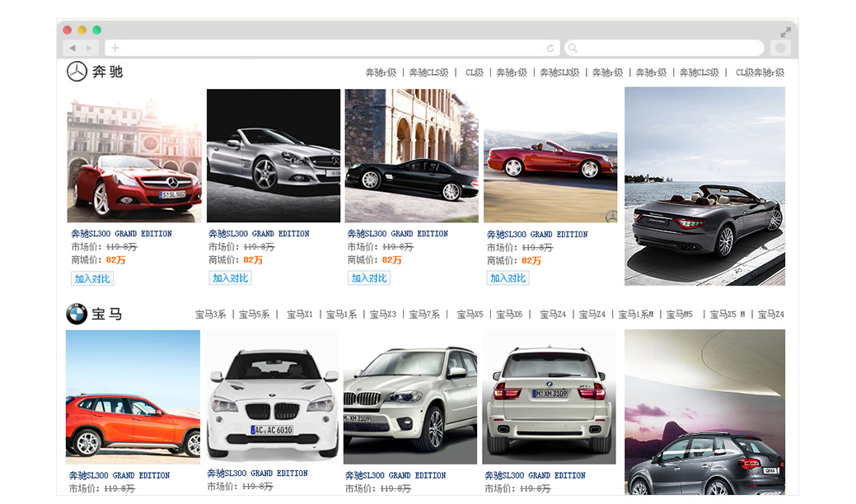Image resolution: width=856 pixels, height=504 pixels.
Task: Open the white BMW front-view photo
Action: [273, 397]
